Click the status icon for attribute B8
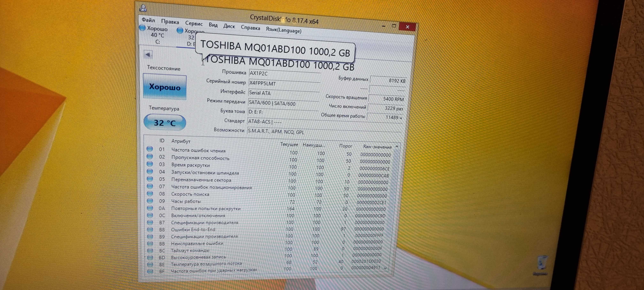644x290 pixels. tap(150, 229)
